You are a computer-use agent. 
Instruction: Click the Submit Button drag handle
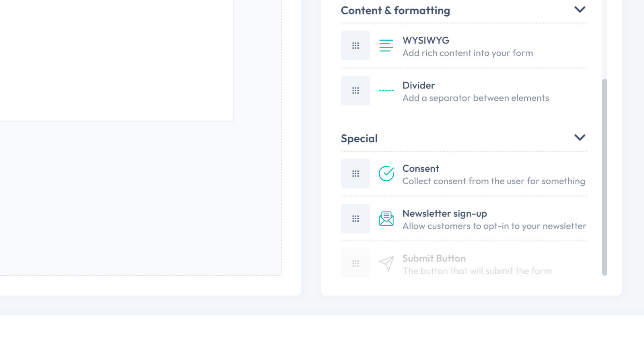[x=355, y=264]
